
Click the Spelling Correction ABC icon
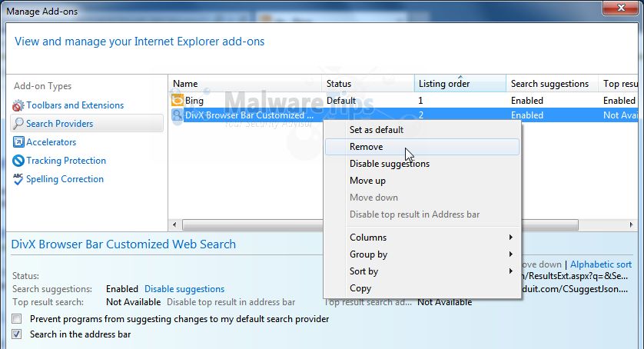pyautogui.click(x=18, y=179)
